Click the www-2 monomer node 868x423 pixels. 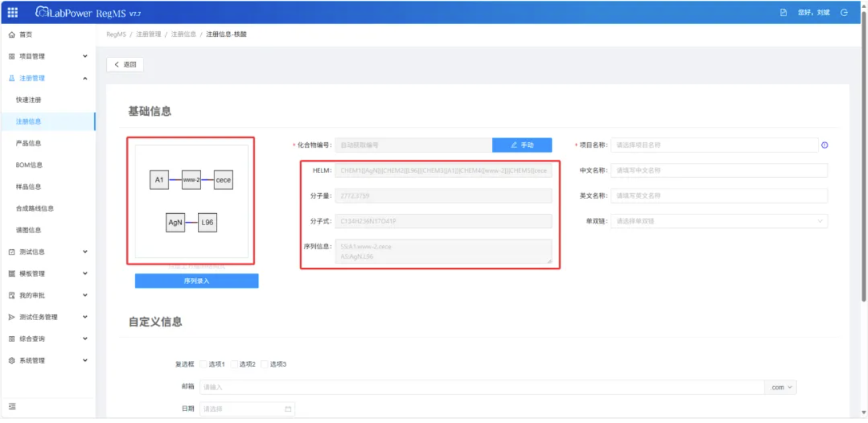coord(191,180)
